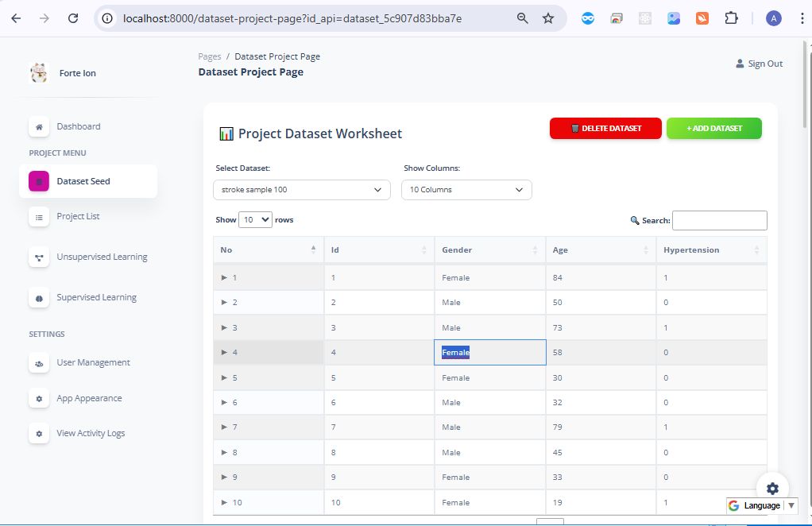Change the rows-per-page count dropdown
This screenshot has height=526, width=812.
255,220
